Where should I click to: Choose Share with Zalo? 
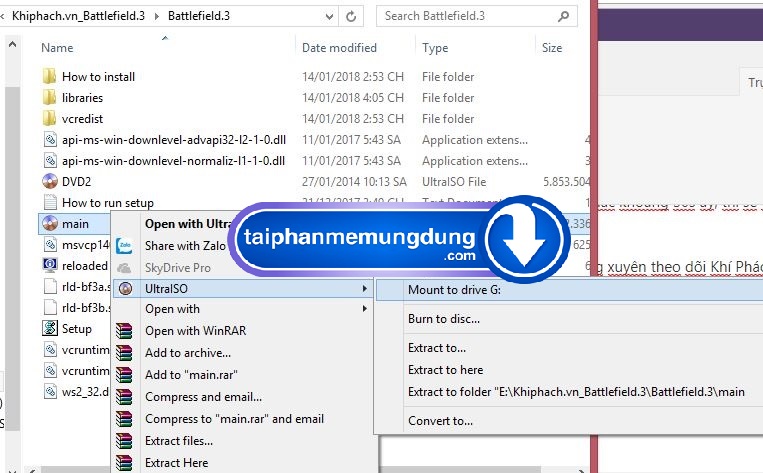185,246
